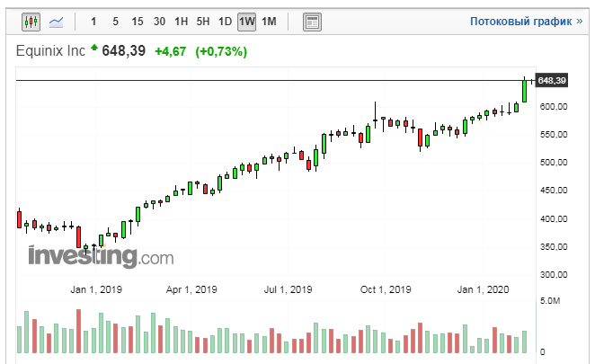
Task: Select the 5H interval
Action: pyautogui.click(x=203, y=22)
